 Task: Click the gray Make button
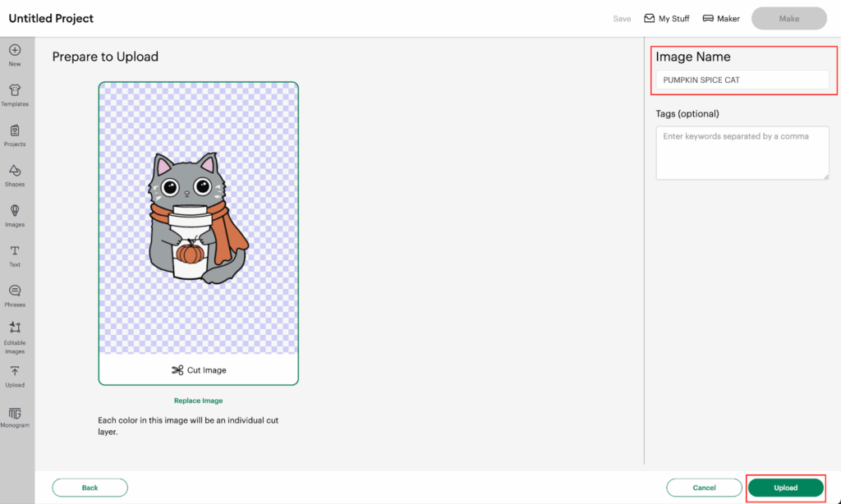(x=788, y=19)
